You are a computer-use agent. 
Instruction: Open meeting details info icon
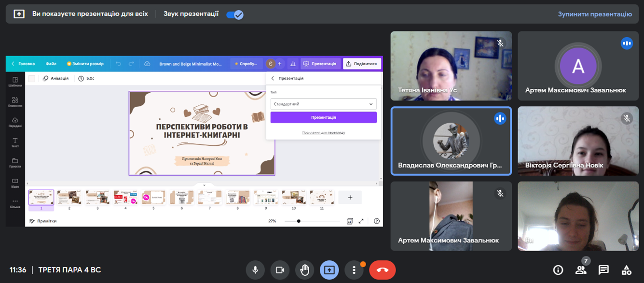point(558,270)
